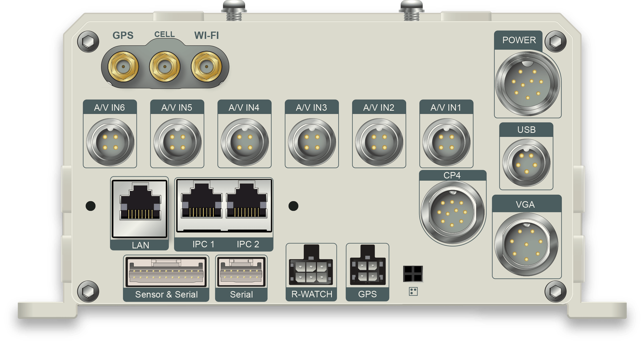The height and width of the screenshot is (344, 644).
Task: Click the Serial label text
Action: point(241,295)
